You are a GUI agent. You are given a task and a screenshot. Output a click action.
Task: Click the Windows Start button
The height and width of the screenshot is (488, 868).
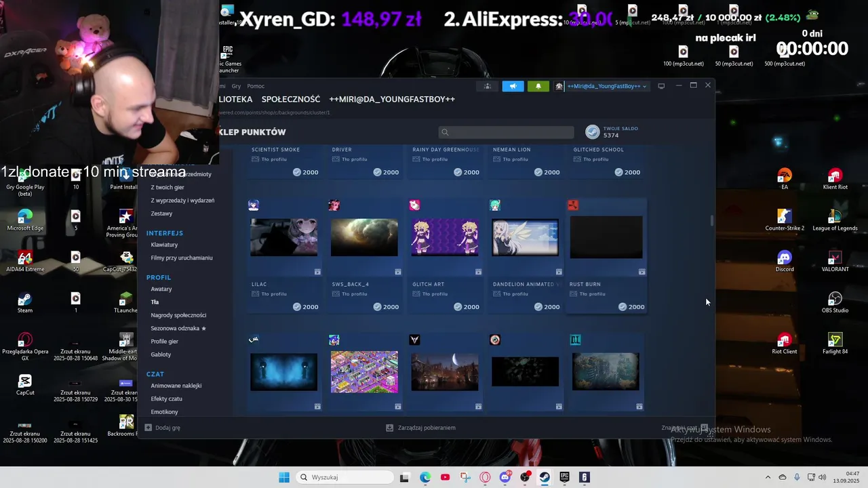click(284, 477)
